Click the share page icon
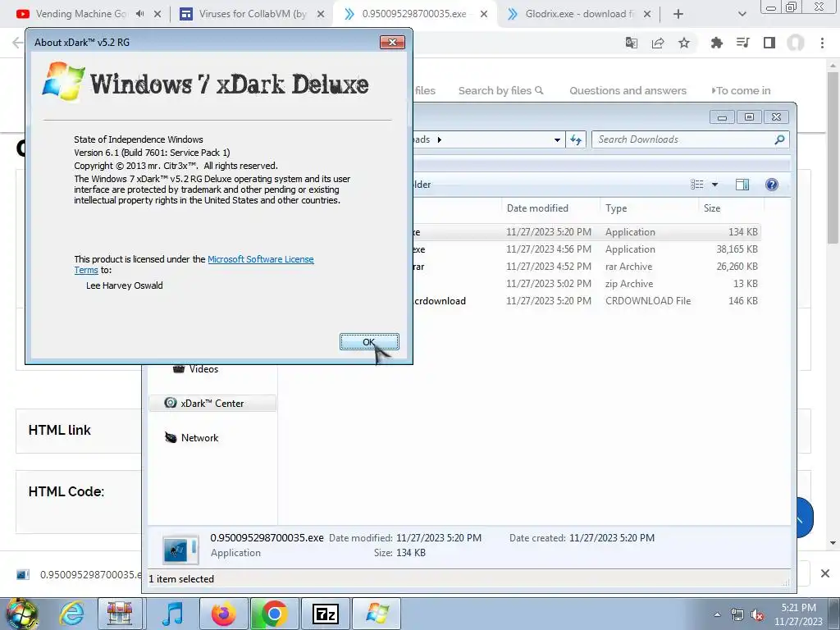This screenshot has width=840, height=630. pos(658,43)
